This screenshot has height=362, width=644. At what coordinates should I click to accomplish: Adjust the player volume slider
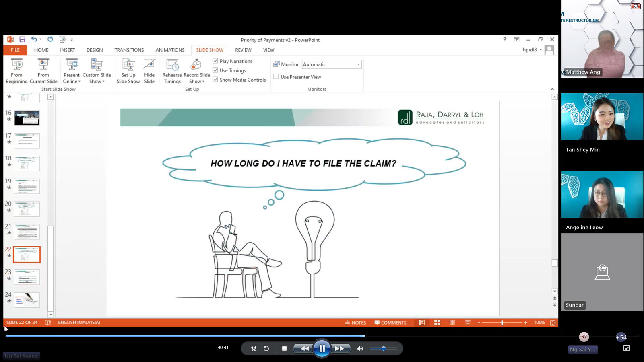384,349
